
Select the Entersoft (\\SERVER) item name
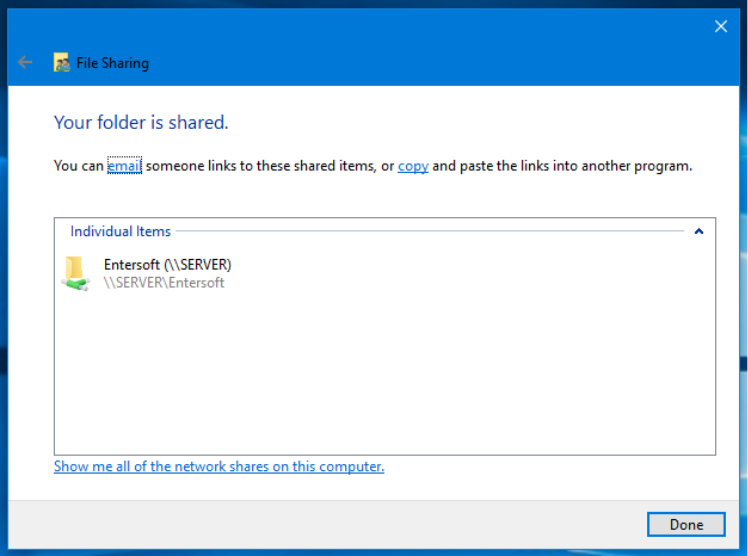167,265
